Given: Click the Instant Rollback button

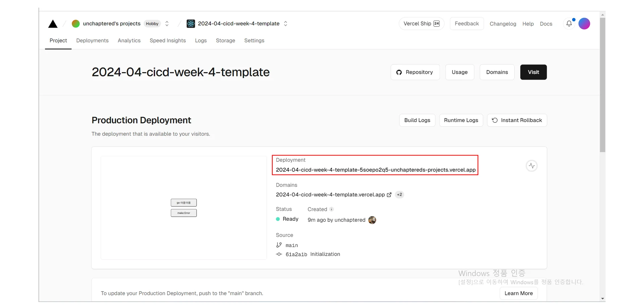Looking at the screenshot, I should tap(517, 120).
